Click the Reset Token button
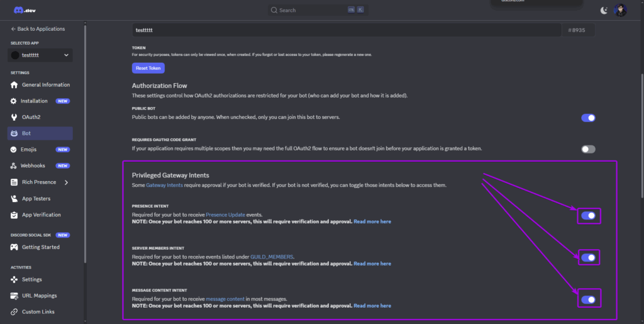This screenshot has width=644, height=324. (148, 68)
